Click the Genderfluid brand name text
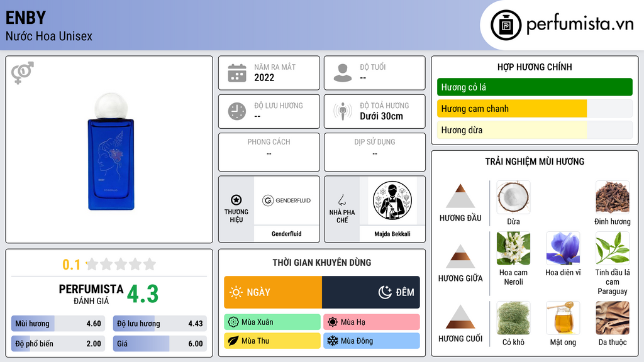This screenshot has height=362, width=644. coord(286,234)
